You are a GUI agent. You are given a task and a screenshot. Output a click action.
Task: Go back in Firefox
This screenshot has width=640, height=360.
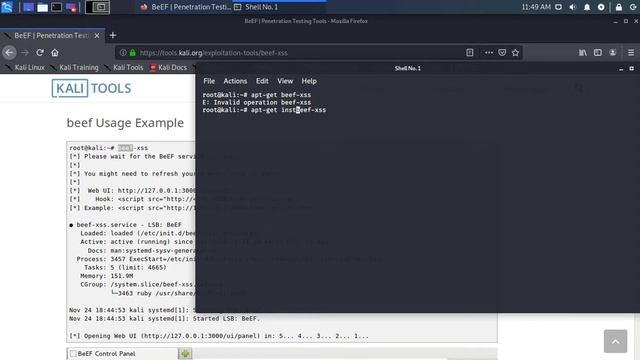[x=9, y=53]
